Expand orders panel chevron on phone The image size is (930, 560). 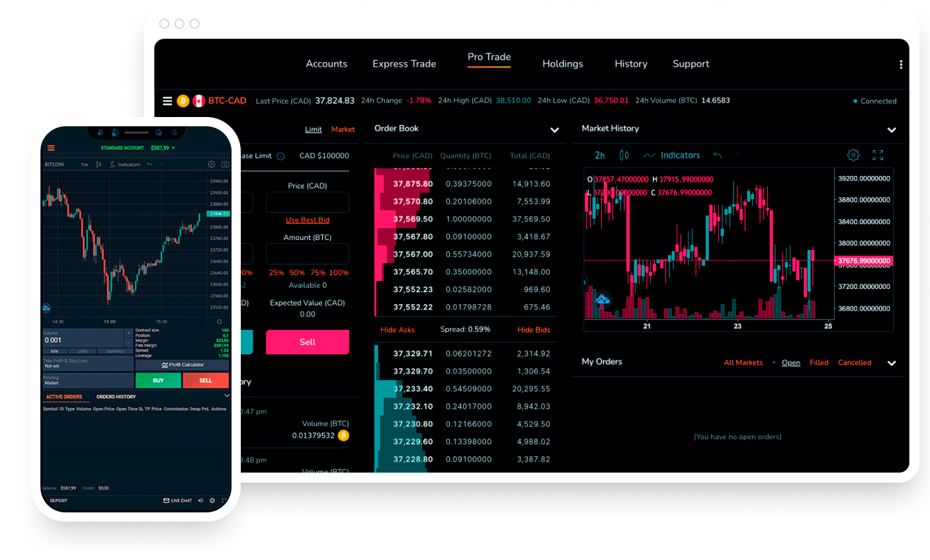(227, 396)
